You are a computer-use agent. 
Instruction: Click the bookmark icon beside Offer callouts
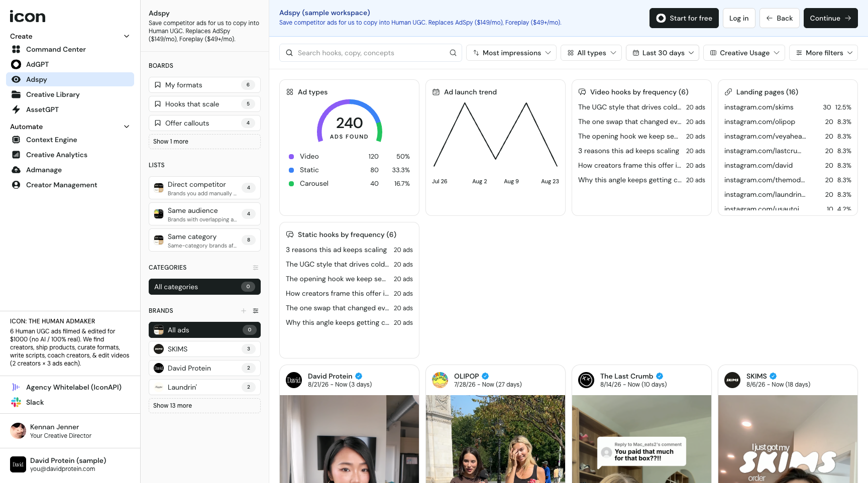[x=158, y=123]
